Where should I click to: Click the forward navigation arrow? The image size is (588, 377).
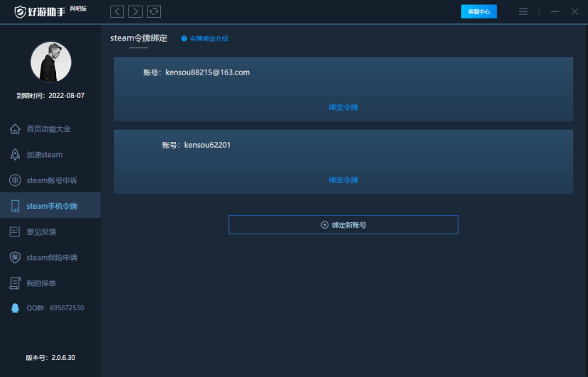click(135, 11)
